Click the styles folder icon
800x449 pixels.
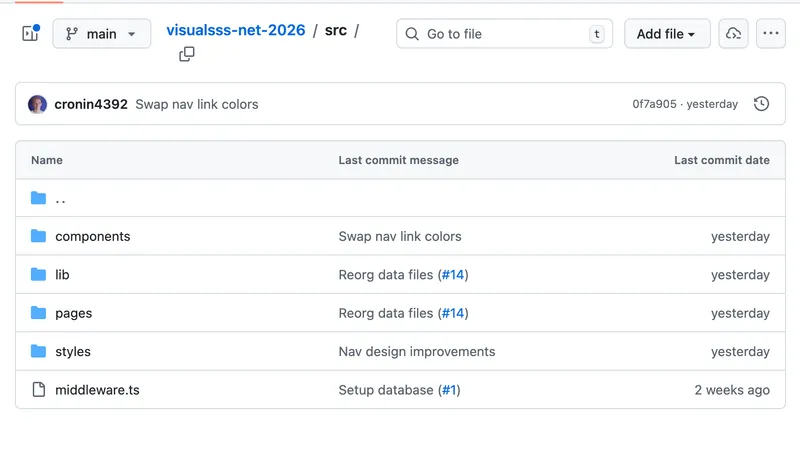click(39, 351)
